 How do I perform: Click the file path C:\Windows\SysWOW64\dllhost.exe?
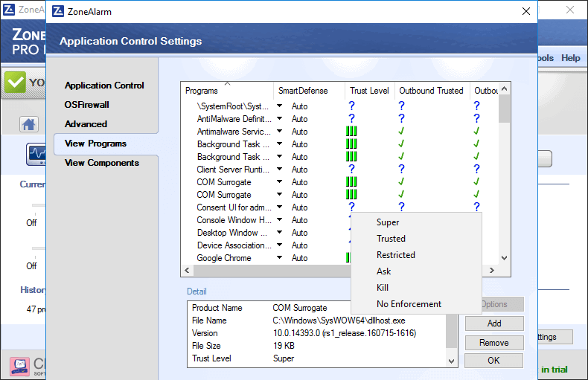pos(339,321)
